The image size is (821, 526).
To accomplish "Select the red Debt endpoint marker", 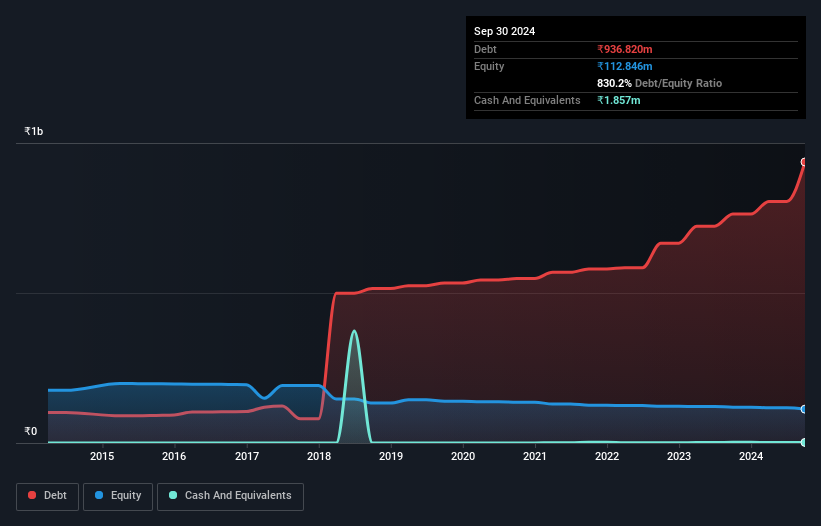I will coord(804,162).
